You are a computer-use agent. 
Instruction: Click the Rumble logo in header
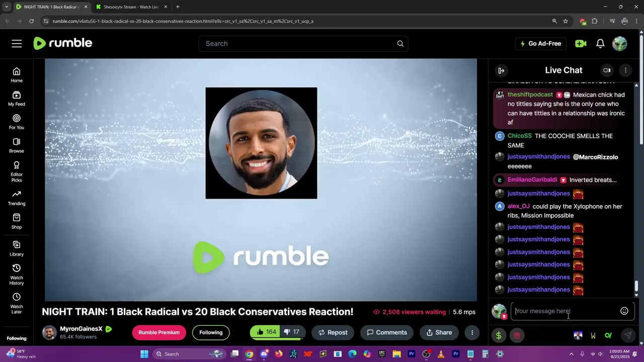coord(63,43)
